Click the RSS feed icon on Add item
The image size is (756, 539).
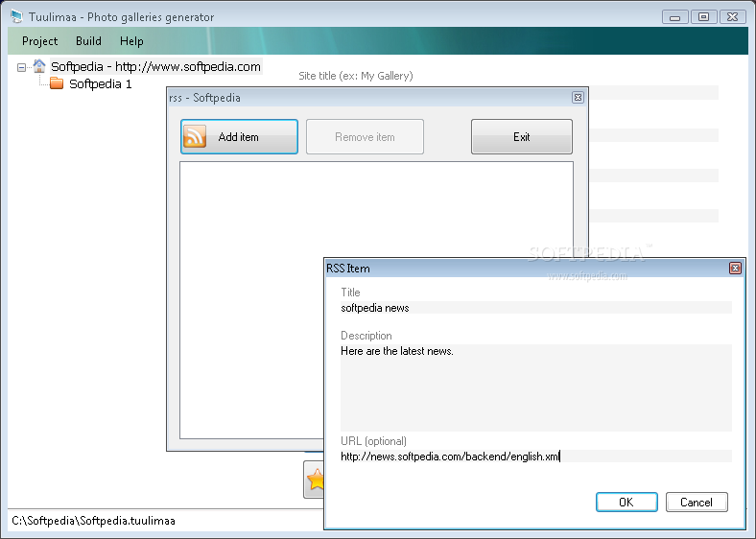[x=195, y=136]
